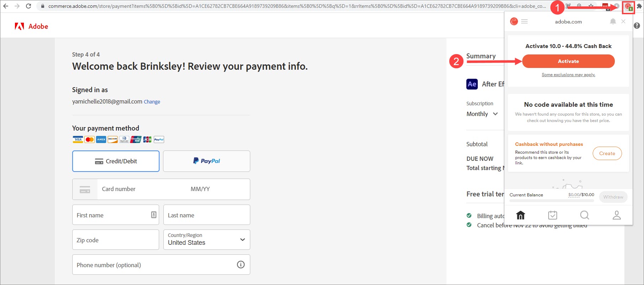
Task: Click Create for cashback without purchases
Action: (607, 153)
